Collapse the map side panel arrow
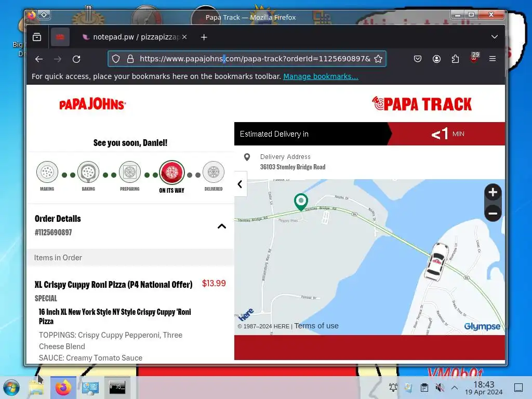Image resolution: width=532 pixels, height=399 pixels. pos(240,184)
